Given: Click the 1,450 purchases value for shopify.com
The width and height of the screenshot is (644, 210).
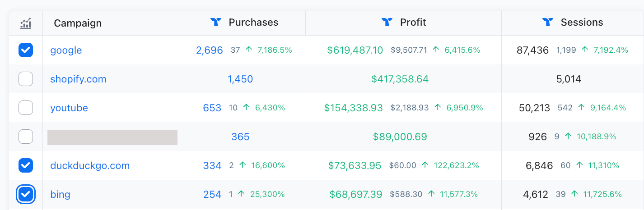Looking at the screenshot, I should [x=240, y=79].
